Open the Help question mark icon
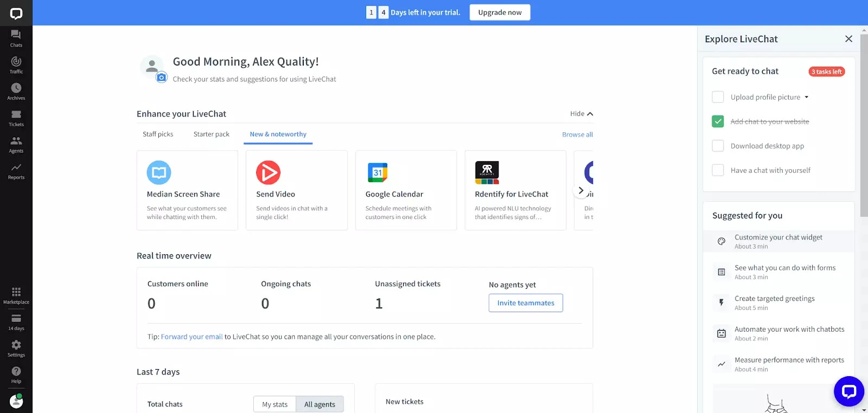868x413 pixels. (x=16, y=371)
